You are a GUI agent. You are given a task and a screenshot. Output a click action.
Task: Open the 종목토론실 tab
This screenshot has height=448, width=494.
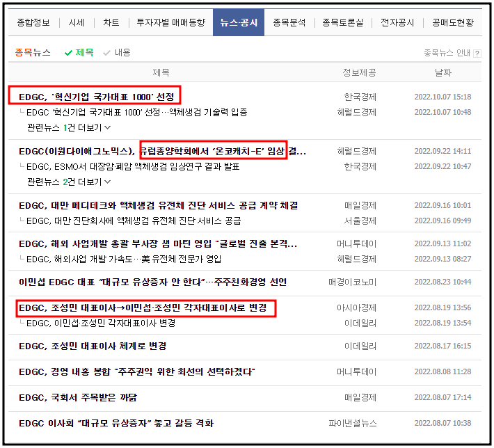[x=343, y=22]
